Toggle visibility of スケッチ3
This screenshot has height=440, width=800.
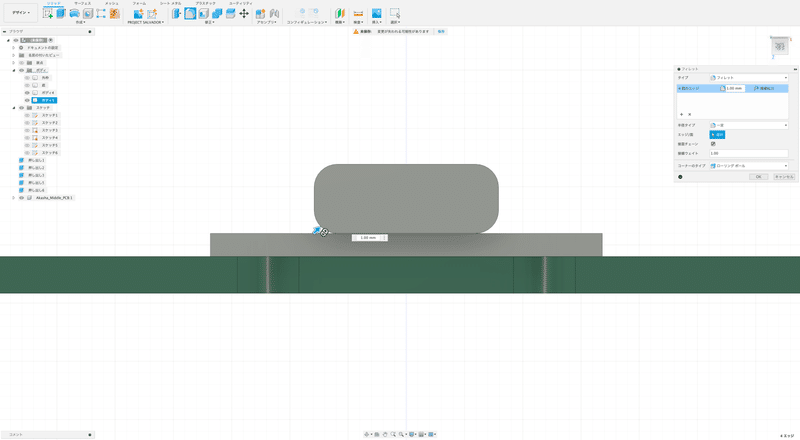pos(27,130)
